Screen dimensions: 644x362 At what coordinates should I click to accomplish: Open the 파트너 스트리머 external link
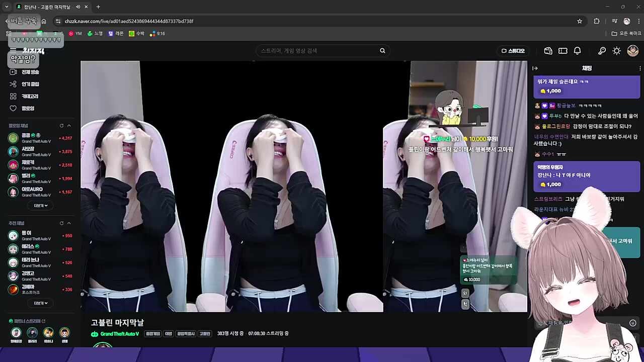28,321
